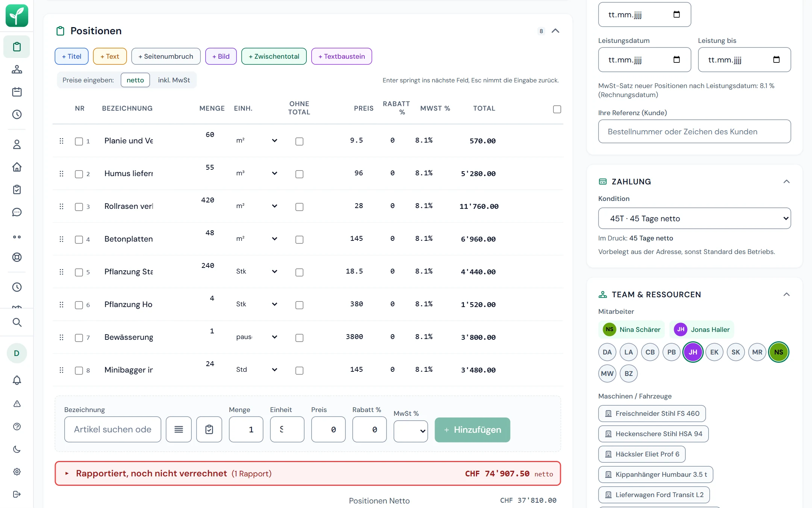Toggle dark mode moon icon
The height and width of the screenshot is (508, 812).
(17, 449)
